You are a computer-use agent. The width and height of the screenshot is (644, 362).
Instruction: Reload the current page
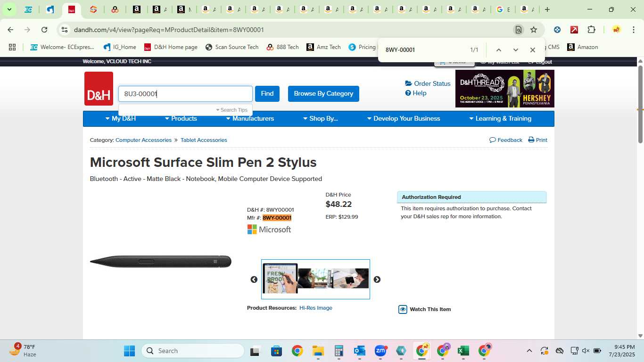point(44,30)
